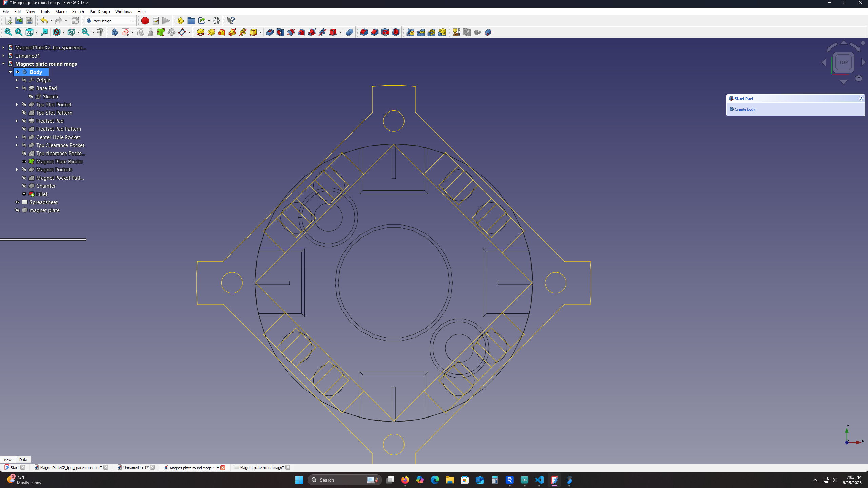868x488 pixels.
Task: Apply the Thickness tool
Action: (396, 32)
